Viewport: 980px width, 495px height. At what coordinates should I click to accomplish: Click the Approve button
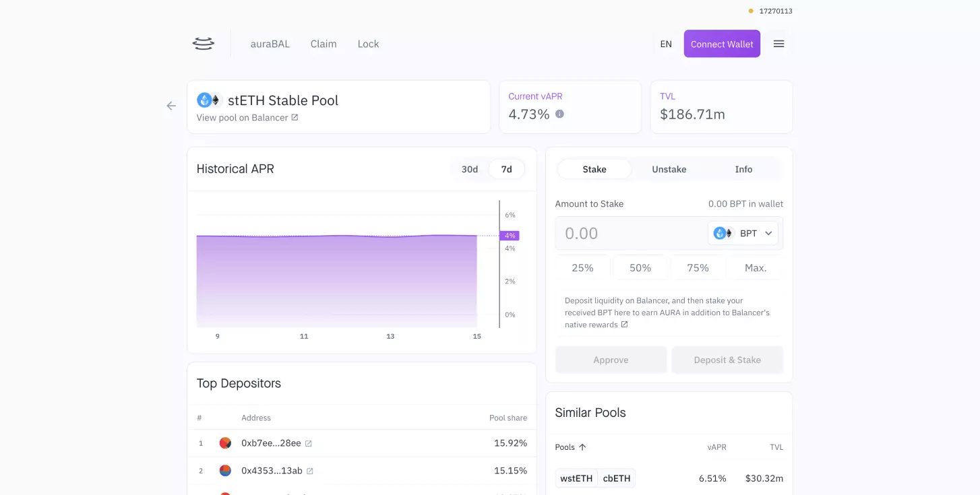point(611,360)
